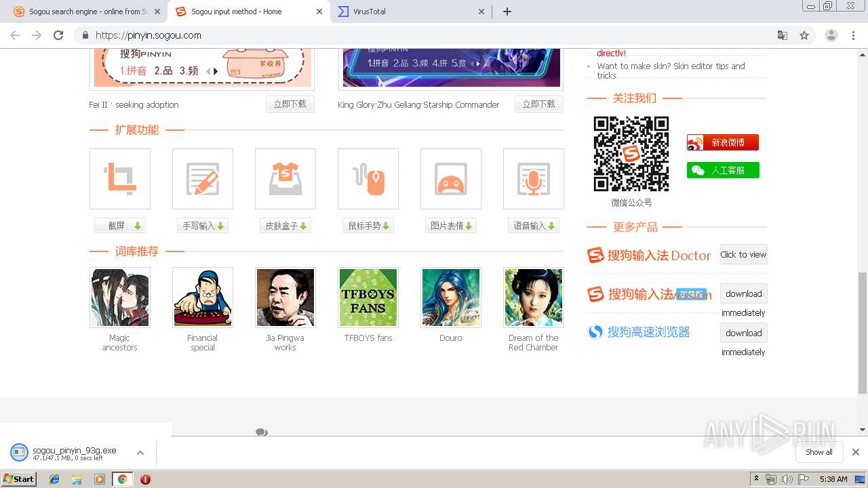Click the 截屏 download button
Screen dimensions: 868x488
pyautogui.click(x=120, y=226)
